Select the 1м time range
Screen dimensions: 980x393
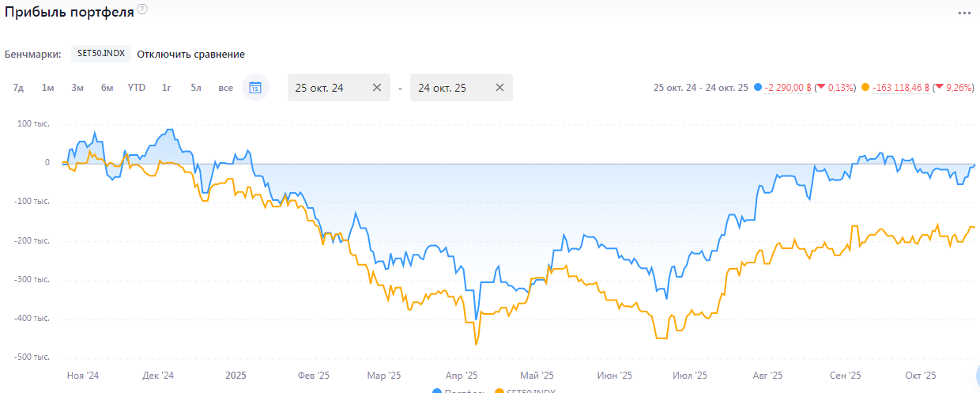click(x=47, y=88)
